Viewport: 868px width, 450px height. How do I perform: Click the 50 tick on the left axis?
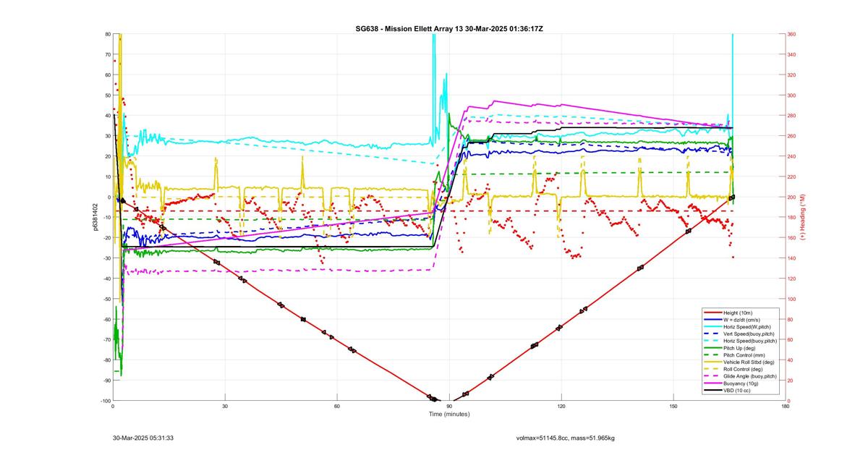tap(108, 95)
